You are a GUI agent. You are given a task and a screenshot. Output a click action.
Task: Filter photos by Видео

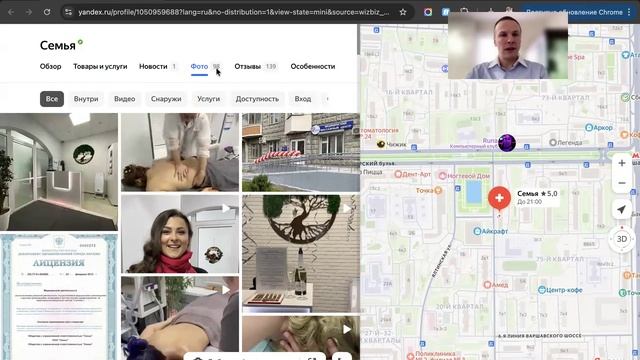[124, 99]
